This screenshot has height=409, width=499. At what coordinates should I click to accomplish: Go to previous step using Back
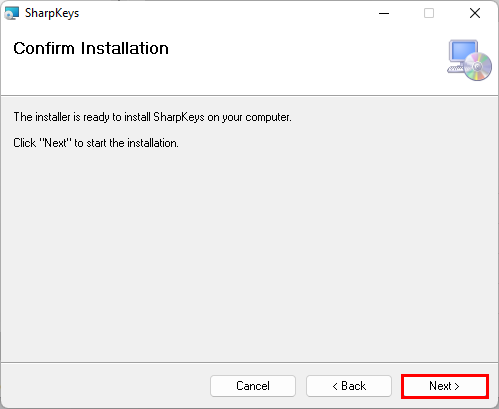pos(349,386)
